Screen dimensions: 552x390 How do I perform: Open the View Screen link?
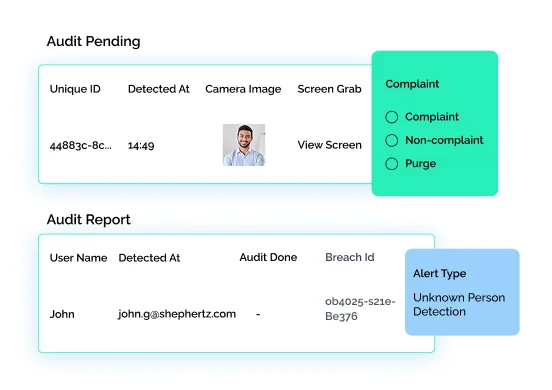tap(329, 145)
